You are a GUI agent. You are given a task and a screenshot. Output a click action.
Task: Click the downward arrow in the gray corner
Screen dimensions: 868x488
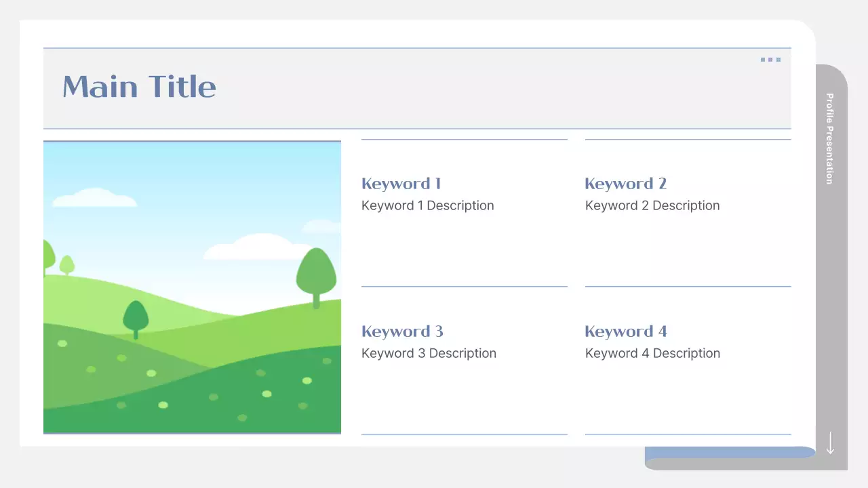(x=830, y=444)
